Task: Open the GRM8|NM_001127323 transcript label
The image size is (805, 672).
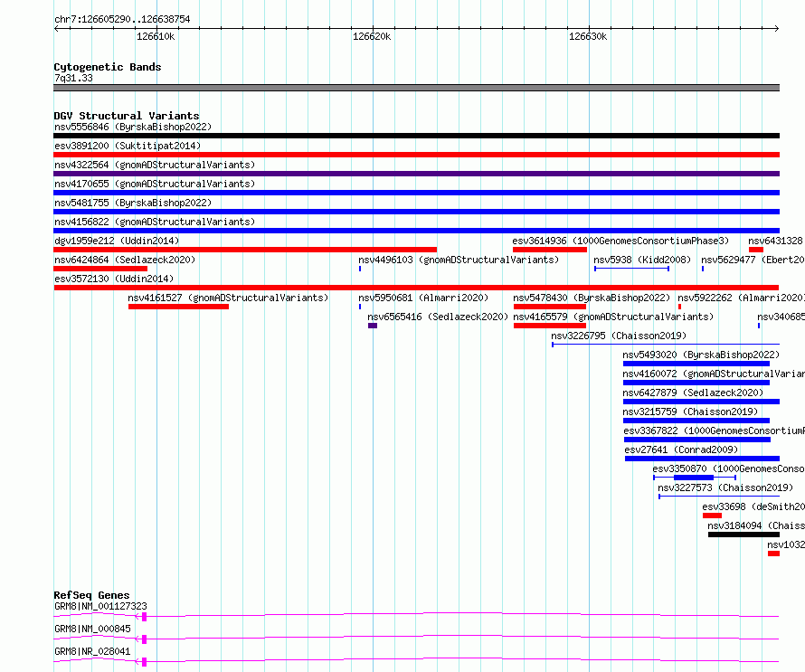Action: tap(100, 606)
